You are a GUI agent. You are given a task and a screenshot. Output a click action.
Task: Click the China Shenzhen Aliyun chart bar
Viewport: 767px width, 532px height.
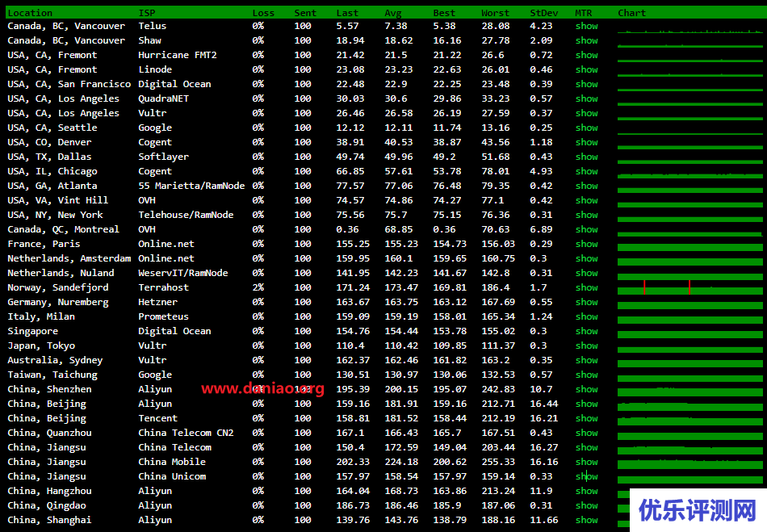(x=689, y=391)
